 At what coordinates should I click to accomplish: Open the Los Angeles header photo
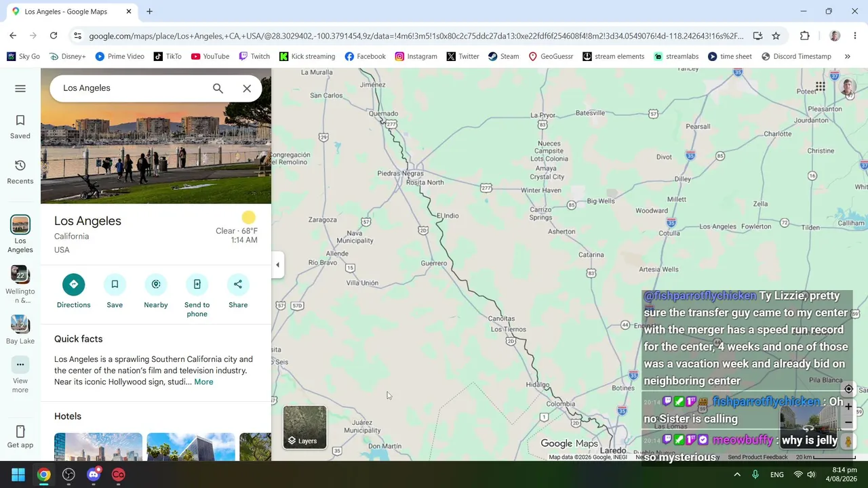point(156,136)
